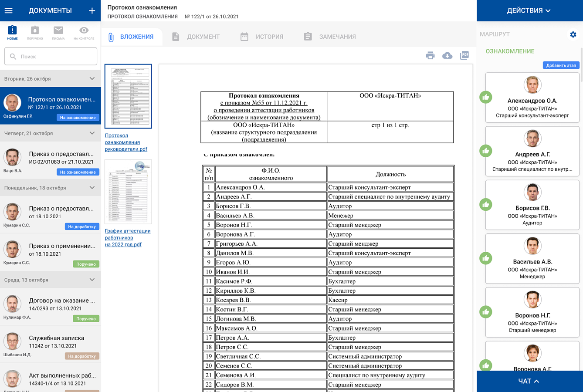Open the История tab

(x=262, y=37)
